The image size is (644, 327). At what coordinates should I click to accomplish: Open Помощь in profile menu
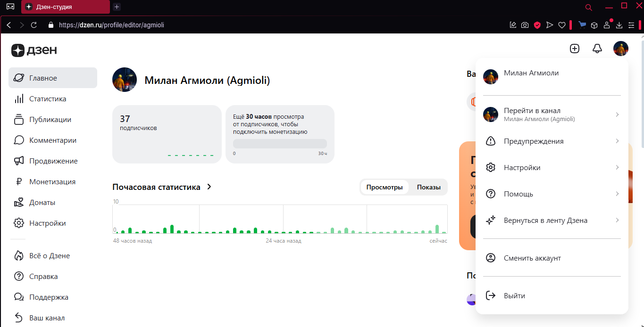coord(552,194)
